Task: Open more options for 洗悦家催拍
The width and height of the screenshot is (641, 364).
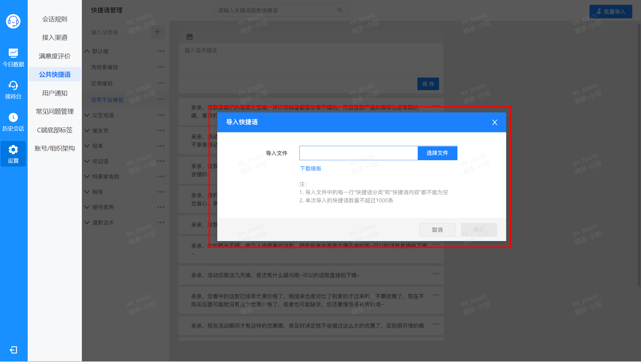Action: (x=161, y=67)
